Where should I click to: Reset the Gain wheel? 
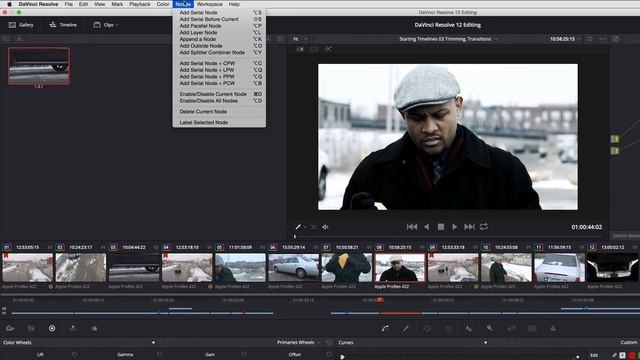coord(244,355)
